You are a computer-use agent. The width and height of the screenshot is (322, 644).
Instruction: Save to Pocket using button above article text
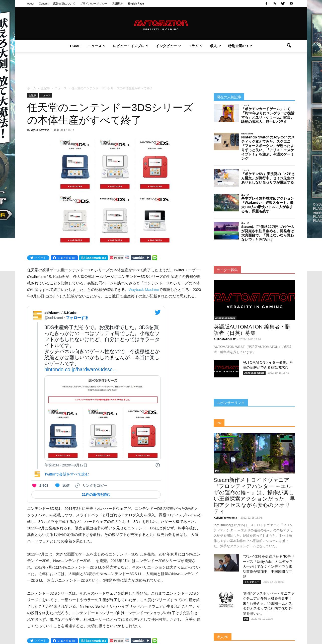tap(117, 258)
